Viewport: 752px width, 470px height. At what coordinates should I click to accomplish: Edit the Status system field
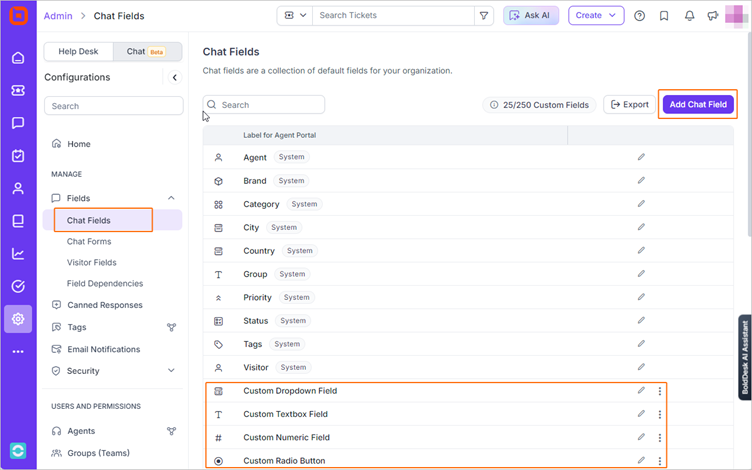pos(641,320)
